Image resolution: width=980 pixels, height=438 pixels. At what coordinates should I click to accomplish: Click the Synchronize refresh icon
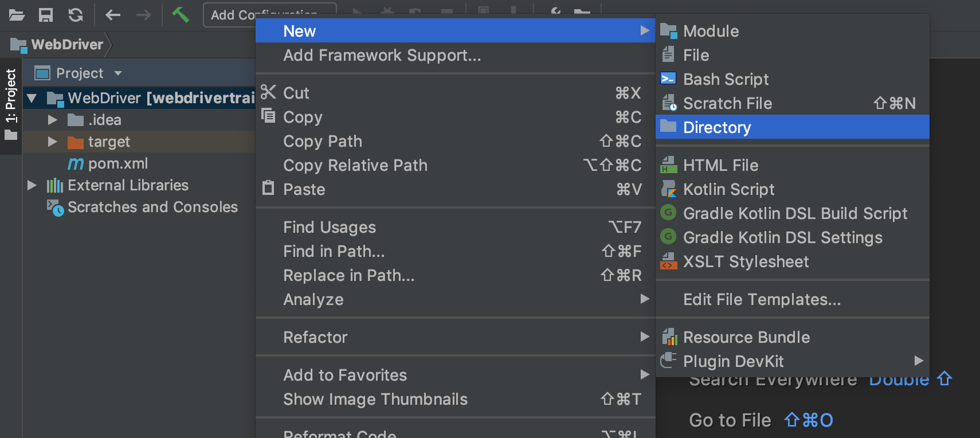[76, 15]
